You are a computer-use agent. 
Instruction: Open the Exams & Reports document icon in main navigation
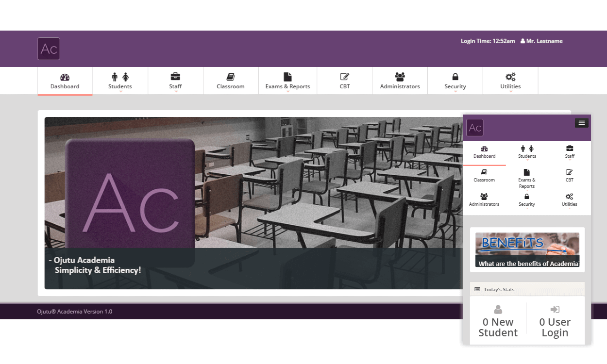point(287,77)
